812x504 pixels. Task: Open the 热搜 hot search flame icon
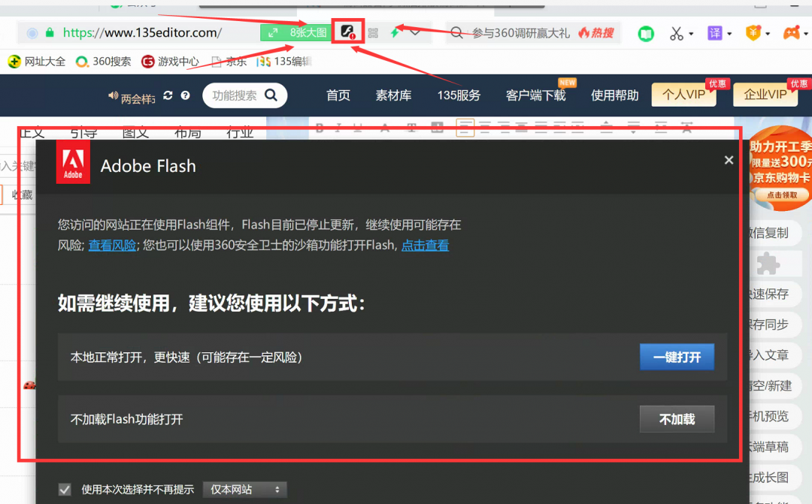(x=596, y=33)
